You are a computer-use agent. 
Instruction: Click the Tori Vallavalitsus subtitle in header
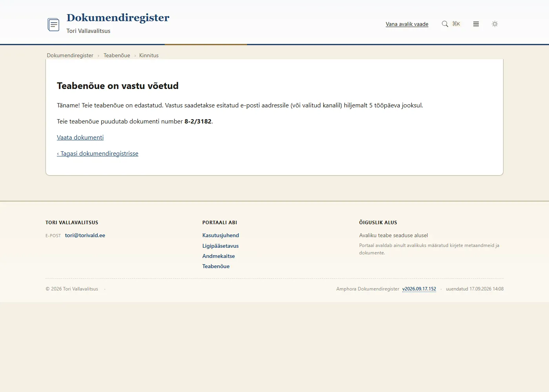(x=89, y=31)
